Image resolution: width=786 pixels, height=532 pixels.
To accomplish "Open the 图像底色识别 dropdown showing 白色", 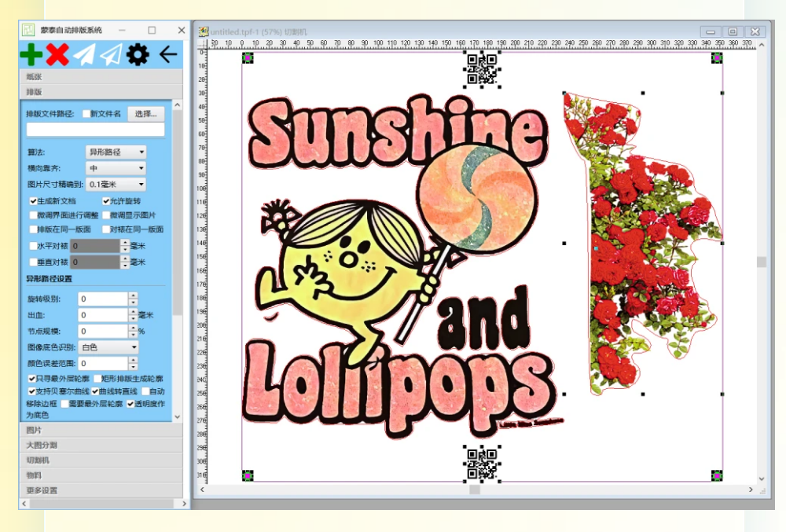I will click(x=108, y=347).
